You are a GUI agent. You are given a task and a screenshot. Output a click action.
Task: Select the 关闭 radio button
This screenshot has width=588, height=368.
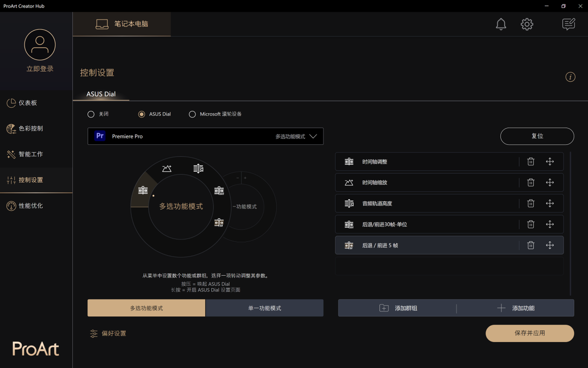coord(91,114)
